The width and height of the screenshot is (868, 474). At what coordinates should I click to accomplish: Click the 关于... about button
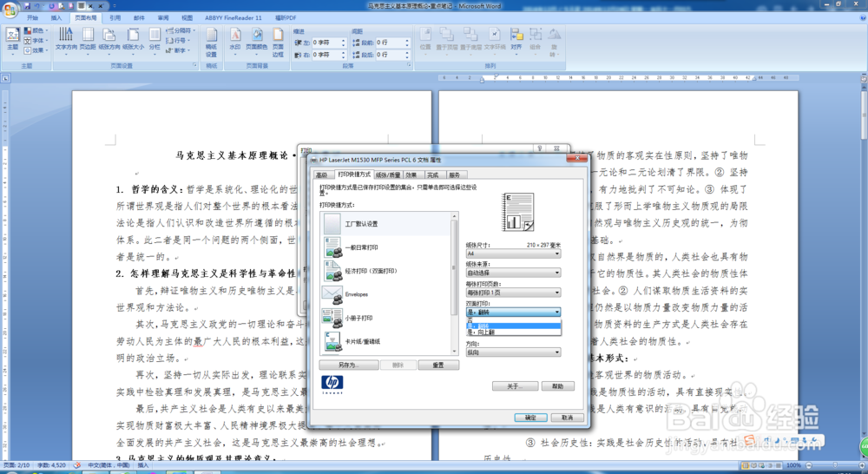515,386
